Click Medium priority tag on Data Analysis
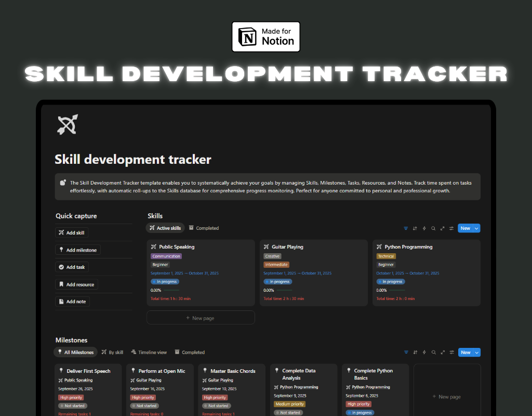The width and height of the screenshot is (532, 416). (290, 404)
